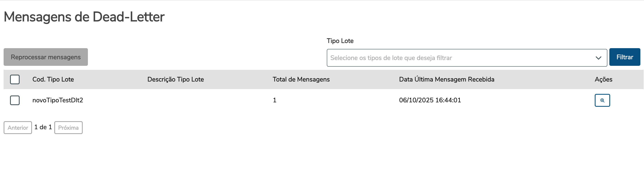Image resolution: width=644 pixels, height=189 pixels.
Task: Click the Mensagens de Dead-Letter page title
Action: pyautogui.click(x=84, y=17)
